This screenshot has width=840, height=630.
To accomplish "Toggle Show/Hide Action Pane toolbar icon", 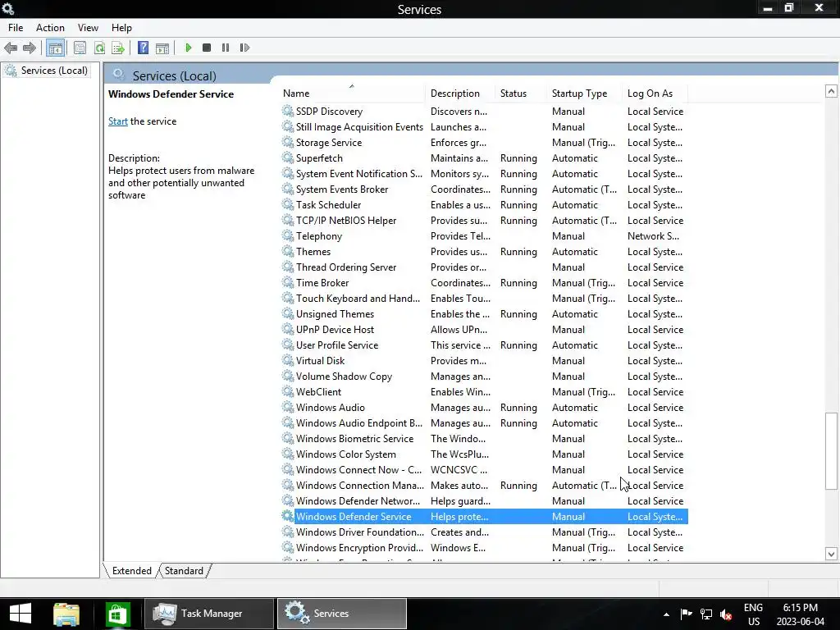I will pyautogui.click(x=162, y=48).
